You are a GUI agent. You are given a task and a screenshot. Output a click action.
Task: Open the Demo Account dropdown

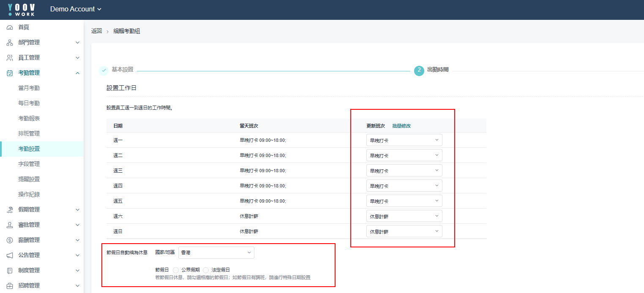pos(76,9)
